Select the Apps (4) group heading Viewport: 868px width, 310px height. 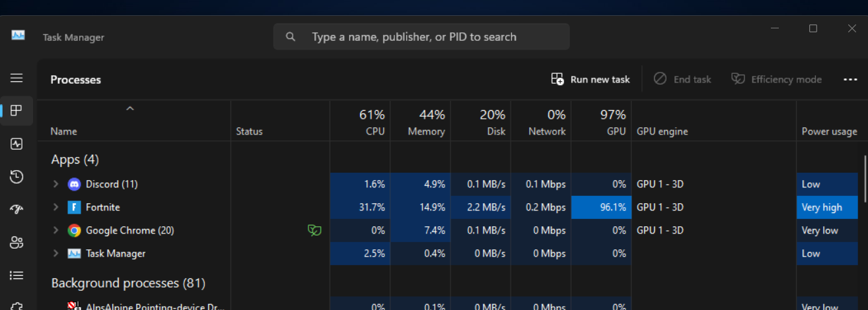pyautogui.click(x=75, y=160)
